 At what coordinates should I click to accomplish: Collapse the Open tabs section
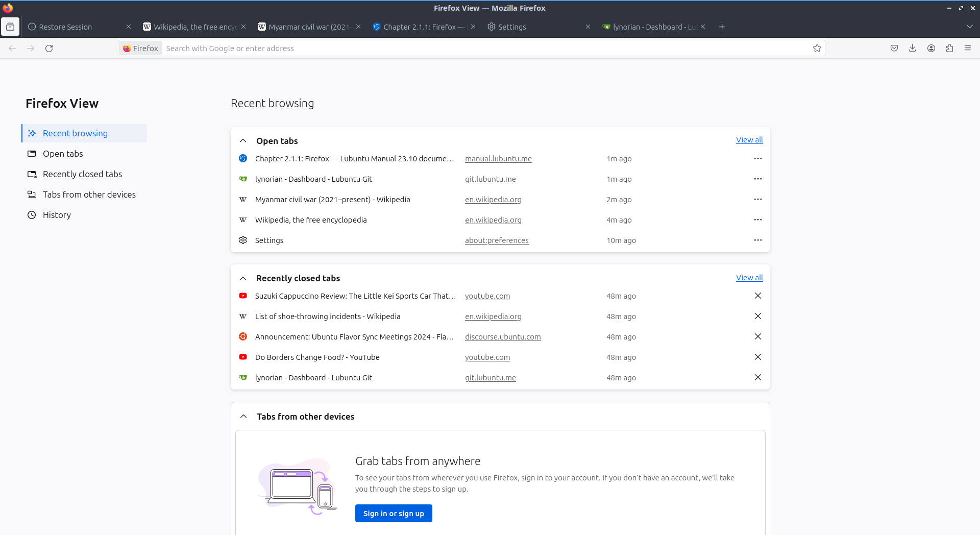[x=243, y=141]
